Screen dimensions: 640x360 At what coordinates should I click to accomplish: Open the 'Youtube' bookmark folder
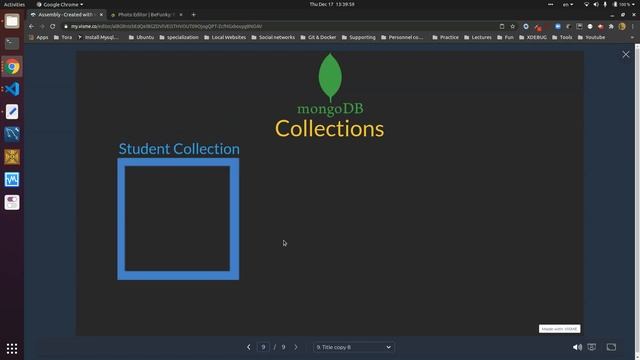point(591,37)
